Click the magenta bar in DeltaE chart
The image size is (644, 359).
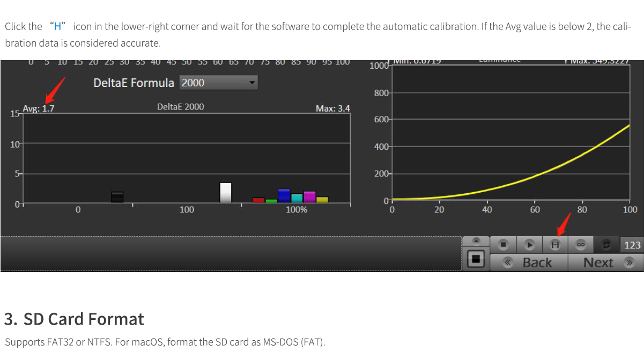click(309, 197)
